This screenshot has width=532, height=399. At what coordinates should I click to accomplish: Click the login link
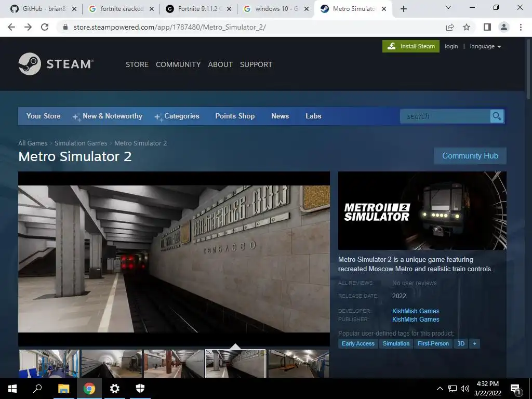pos(451,46)
